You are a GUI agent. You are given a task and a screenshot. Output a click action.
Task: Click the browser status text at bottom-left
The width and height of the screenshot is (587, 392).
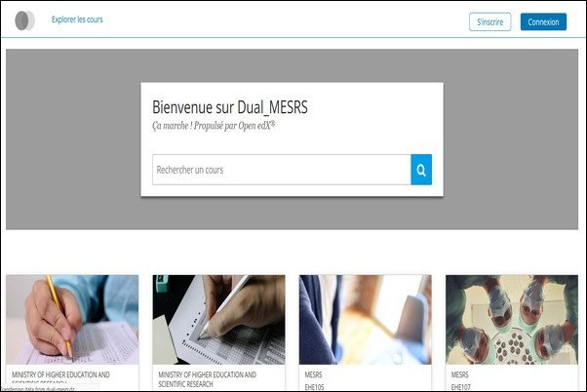37,389
